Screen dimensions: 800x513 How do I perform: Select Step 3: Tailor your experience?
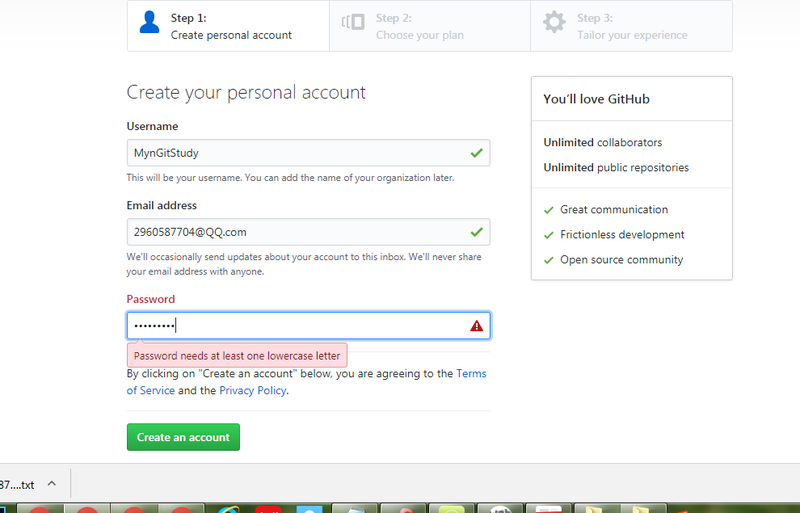point(632,26)
